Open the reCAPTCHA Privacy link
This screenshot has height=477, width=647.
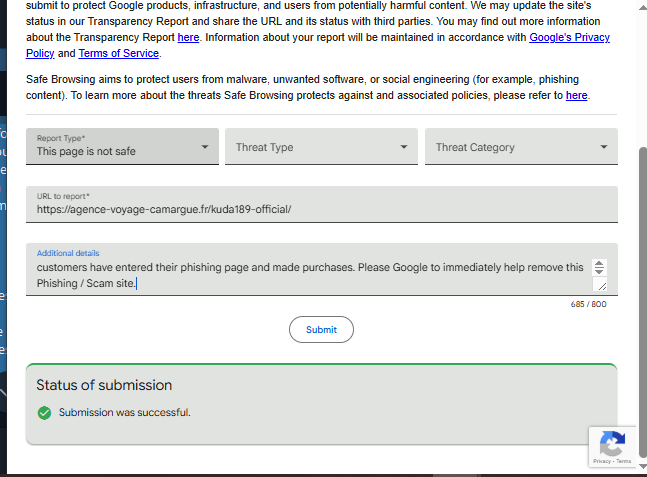coord(602,461)
